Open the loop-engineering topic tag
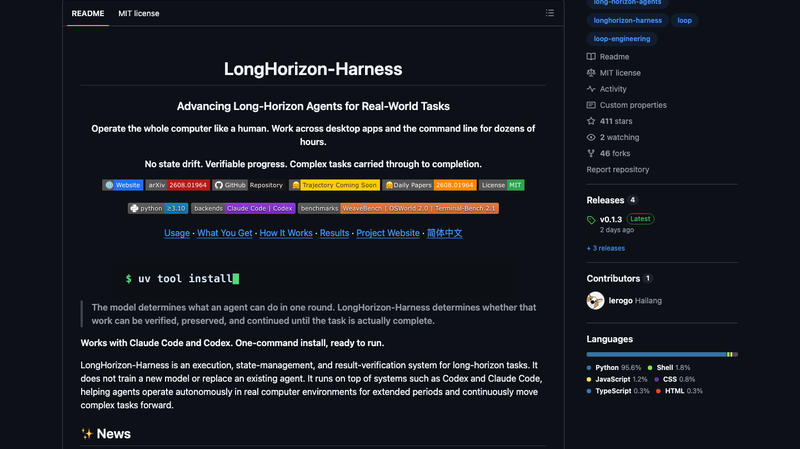Image resolution: width=800 pixels, height=449 pixels. [621, 39]
